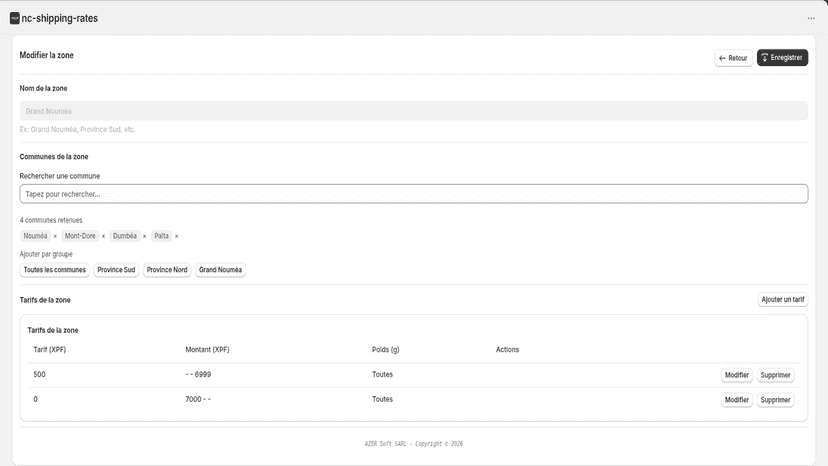Screen dimensions: 828x466
Task: Click the '4 communes retenues' label
Action: click(x=51, y=220)
